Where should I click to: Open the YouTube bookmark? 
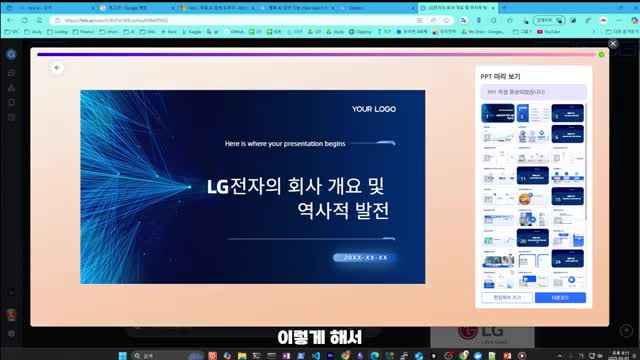pyautogui.click(x=549, y=31)
